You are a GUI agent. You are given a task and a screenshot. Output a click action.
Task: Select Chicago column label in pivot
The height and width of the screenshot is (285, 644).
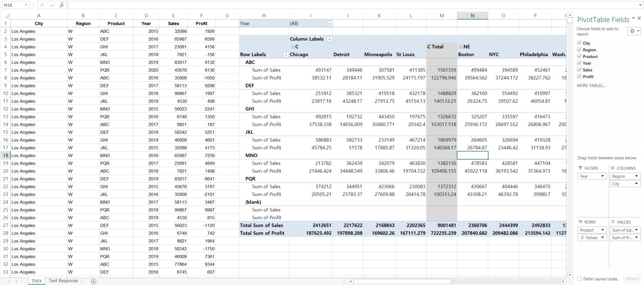[299, 55]
